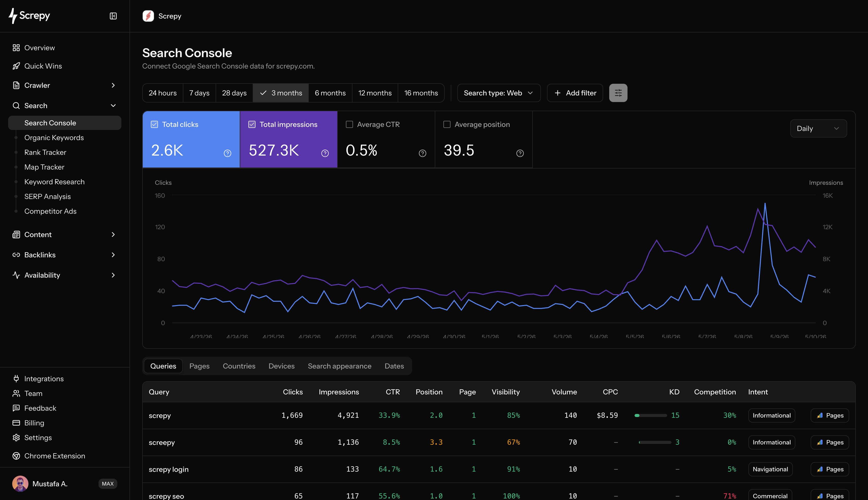Collapse the sidebar with the panel icon
868x500 pixels.
[113, 16]
